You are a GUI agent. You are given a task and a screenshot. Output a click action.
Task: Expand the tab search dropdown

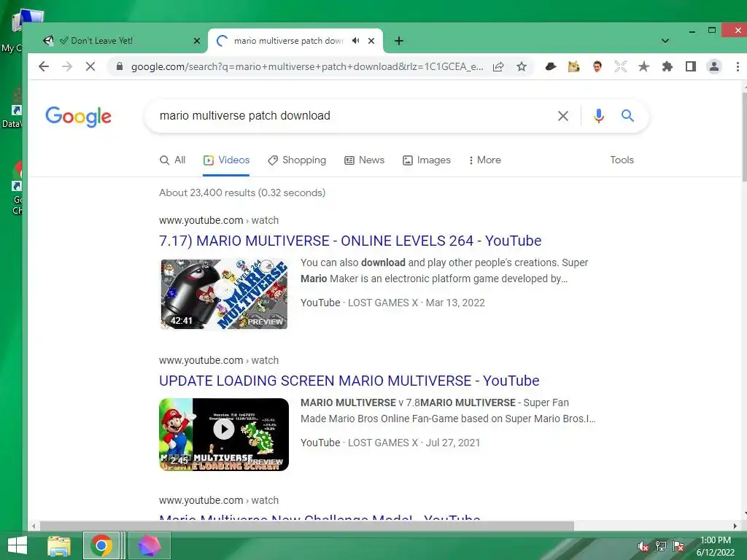point(665,41)
